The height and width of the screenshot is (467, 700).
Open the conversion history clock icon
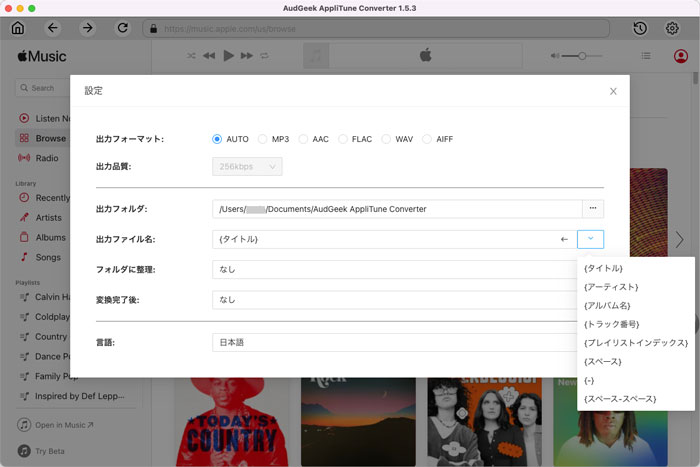pos(640,28)
